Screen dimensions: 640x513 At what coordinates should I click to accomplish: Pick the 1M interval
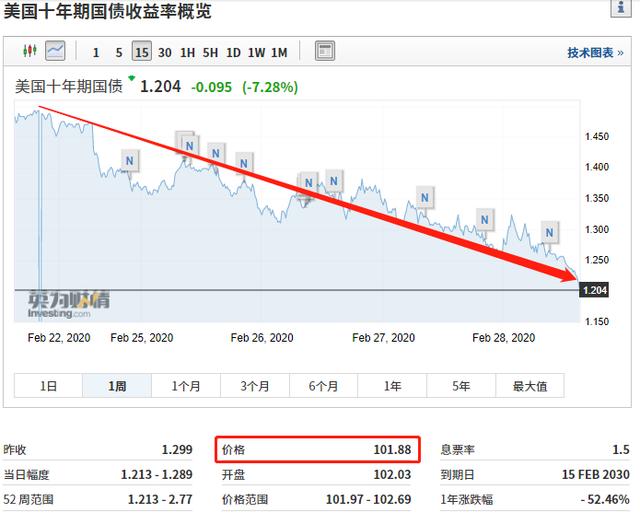pyautogui.click(x=279, y=53)
